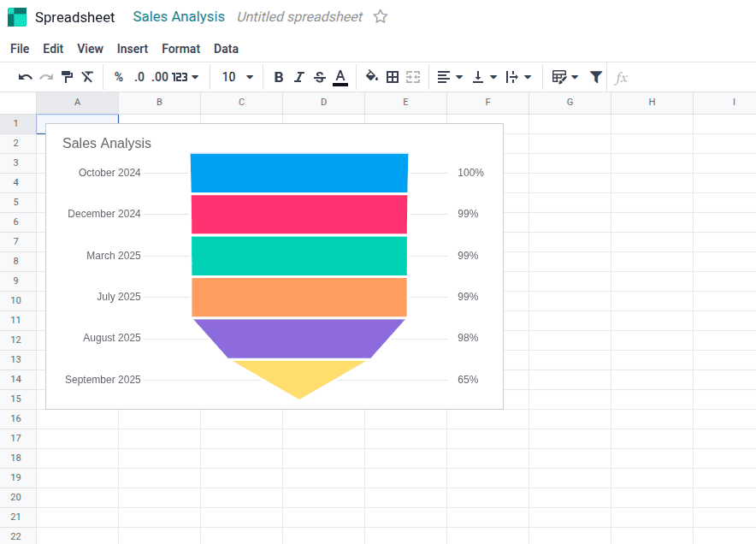
Task: Open the Insert menu
Action: 132,49
